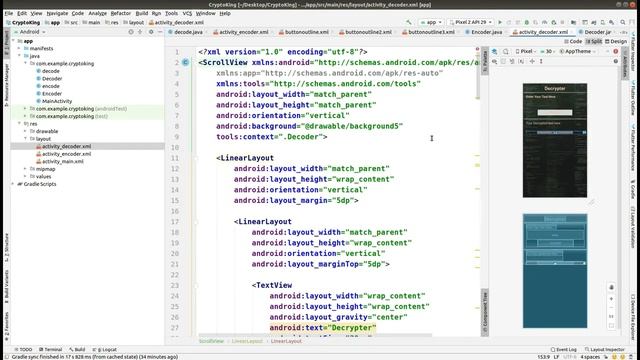Open the Palette side tab
The image size is (640, 360).
[484, 61]
